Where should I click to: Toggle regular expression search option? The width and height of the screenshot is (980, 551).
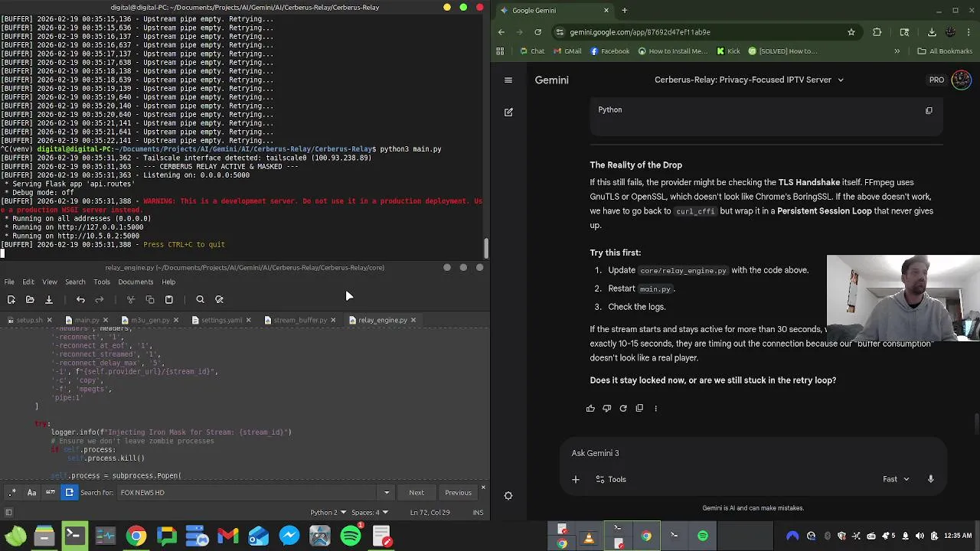pos(12,493)
